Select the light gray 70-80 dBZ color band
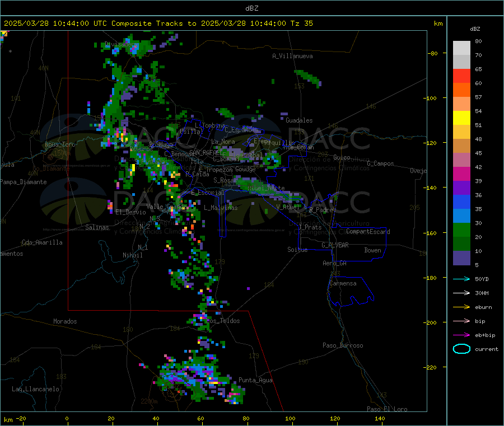This screenshot has width=504, height=426. [461, 48]
